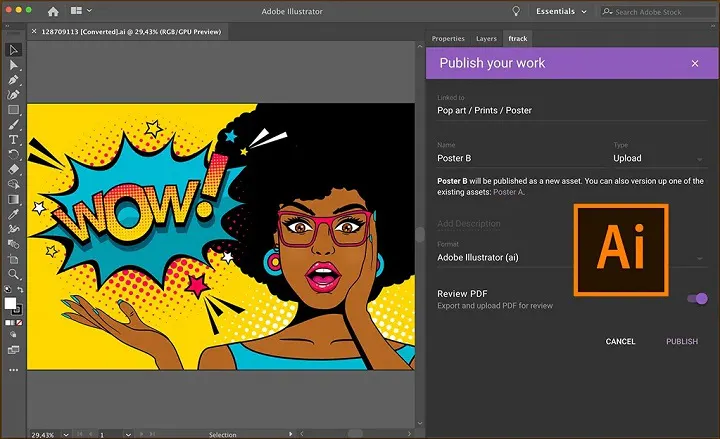The height and width of the screenshot is (439, 720).
Task: Click the white Fill color swatch
Action: [10, 303]
